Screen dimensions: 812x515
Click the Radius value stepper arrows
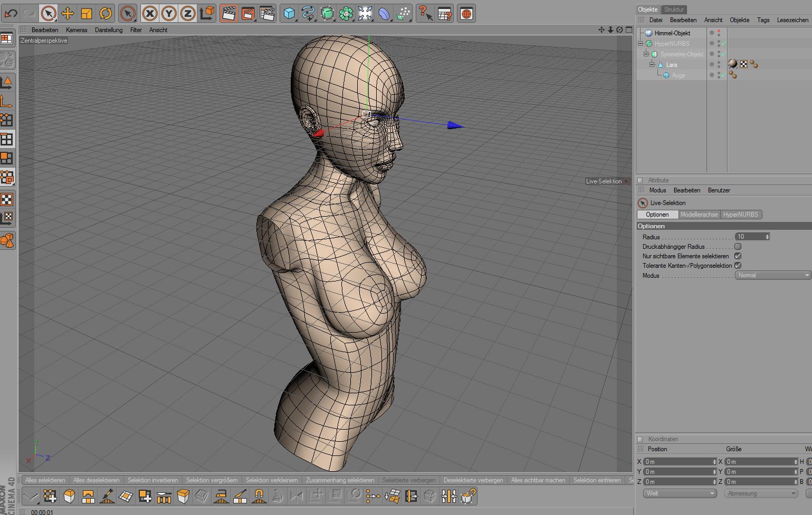pyautogui.click(x=767, y=237)
